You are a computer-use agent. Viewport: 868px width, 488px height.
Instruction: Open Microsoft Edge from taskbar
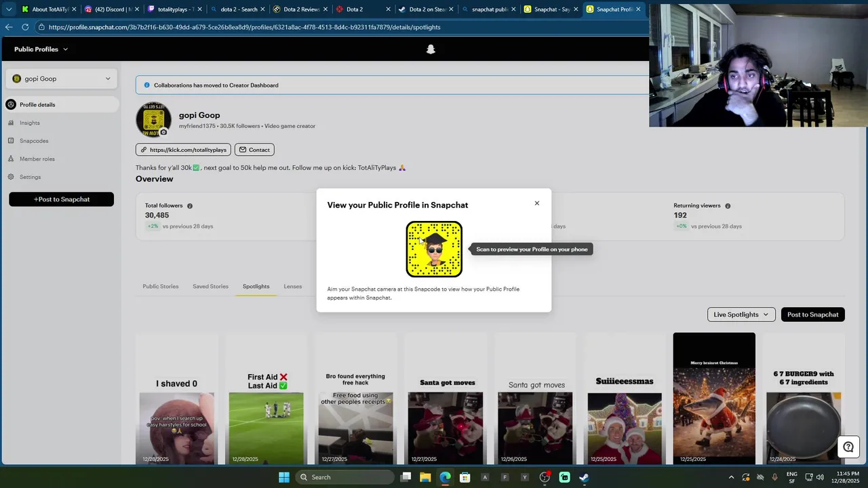coord(445,477)
